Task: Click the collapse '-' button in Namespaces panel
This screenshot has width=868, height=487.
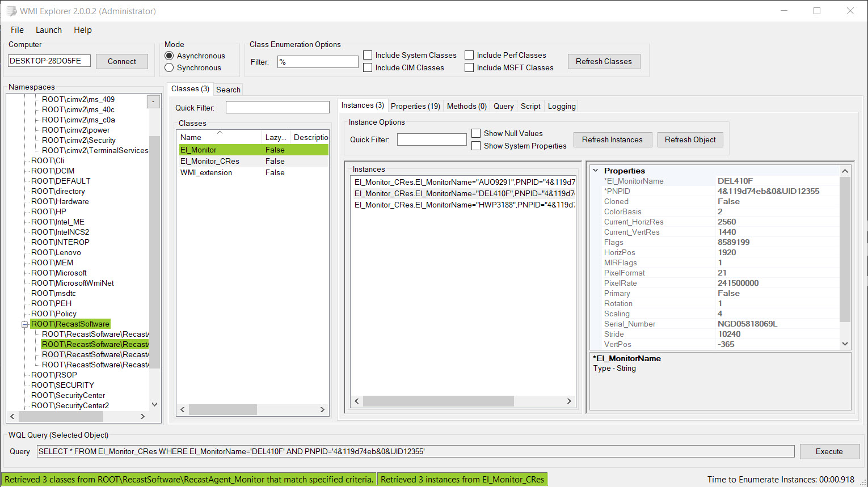Action: (153, 102)
